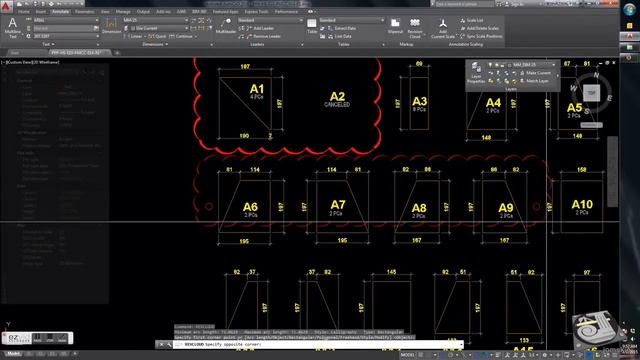Open the Insert ribbon tab
This screenshot has width=640, height=360.
click(40, 12)
